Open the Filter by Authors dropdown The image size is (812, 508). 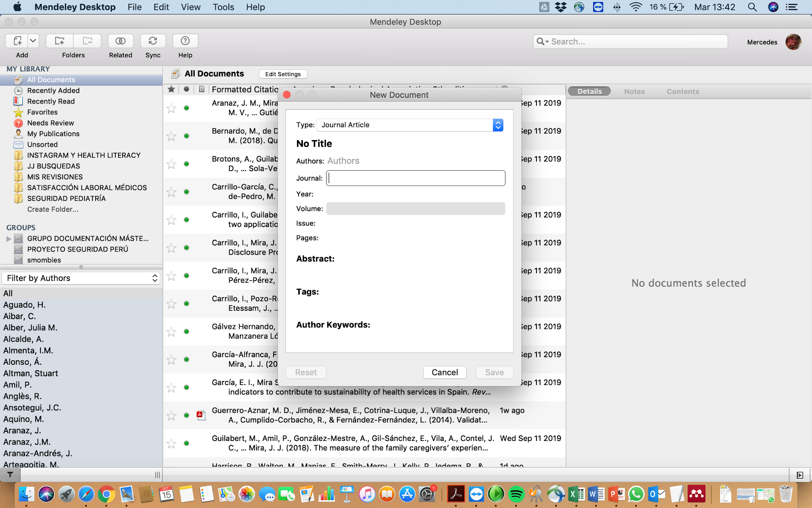pyautogui.click(x=81, y=278)
